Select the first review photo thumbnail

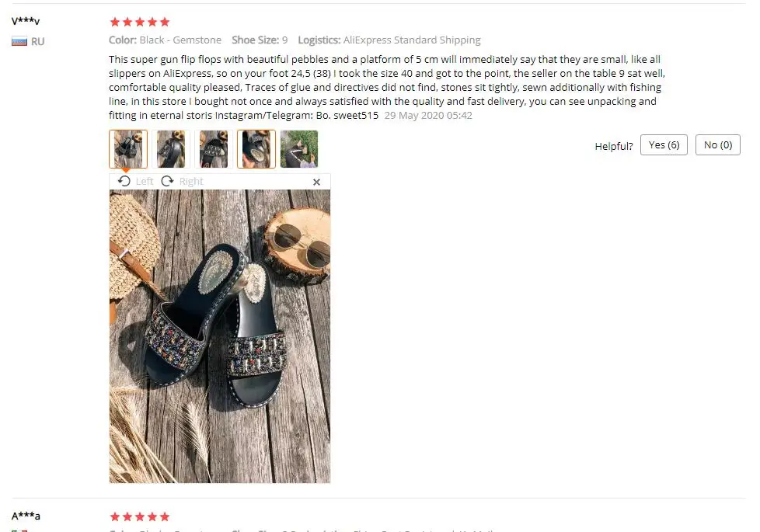128,149
